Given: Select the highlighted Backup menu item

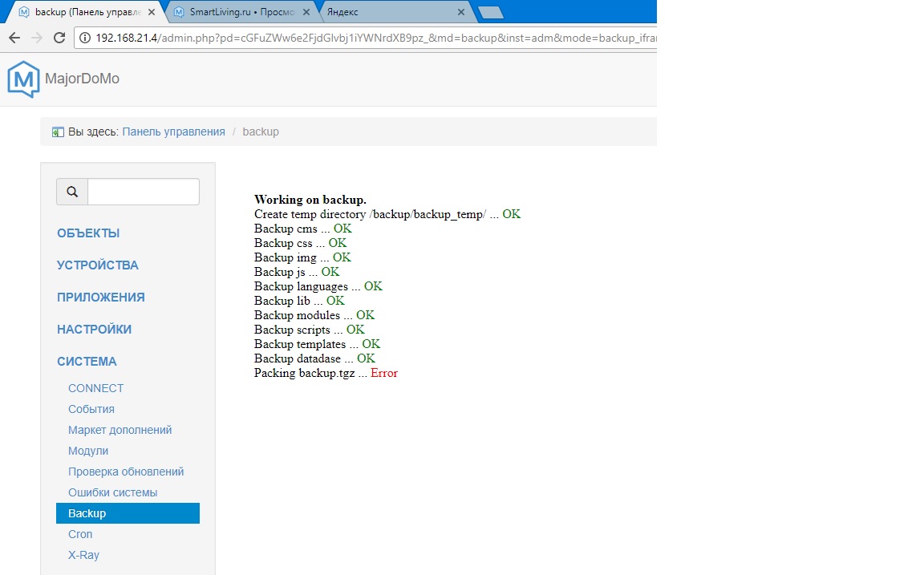Looking at the screenshot, I should 128,513.
